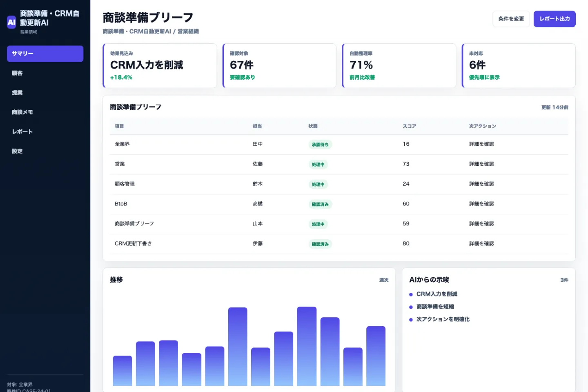The height and width of the screenshot is (392, 588).
Task: Open the 効果見込み CRM入力を削減 card
Action: click(160, 65)
